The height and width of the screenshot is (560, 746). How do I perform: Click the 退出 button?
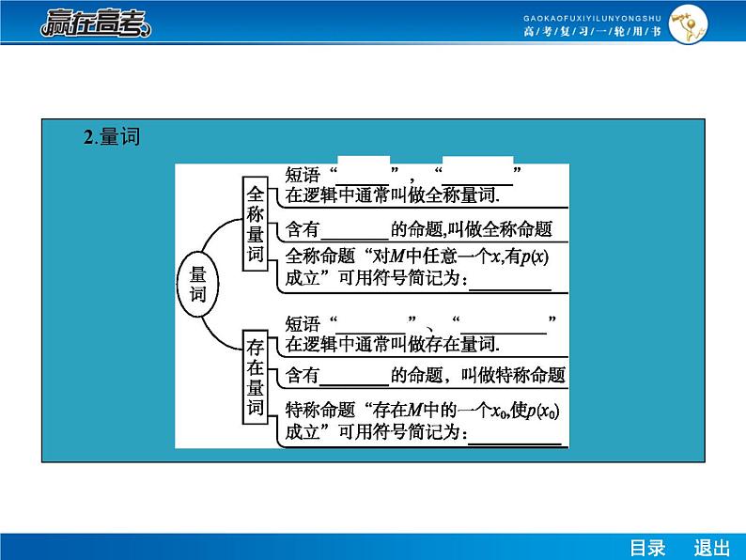click(x=711, y=548)
